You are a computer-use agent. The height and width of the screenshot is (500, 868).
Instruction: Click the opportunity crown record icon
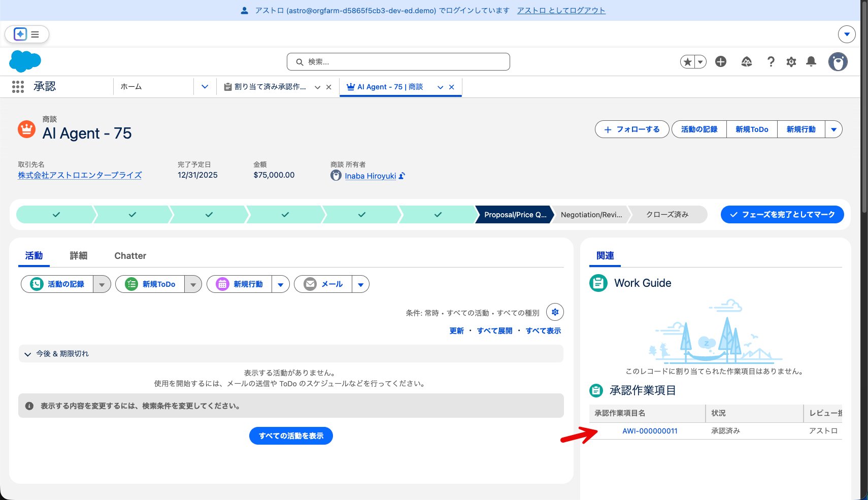point(27,129)
